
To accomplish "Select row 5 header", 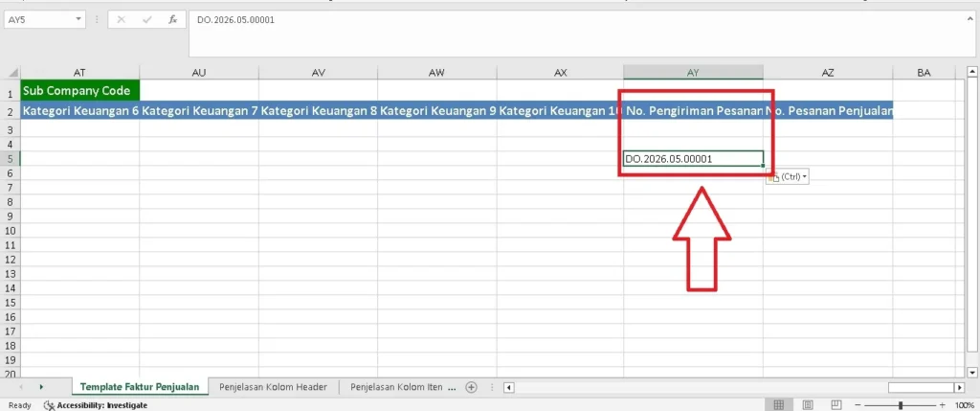I will (10, 159).
